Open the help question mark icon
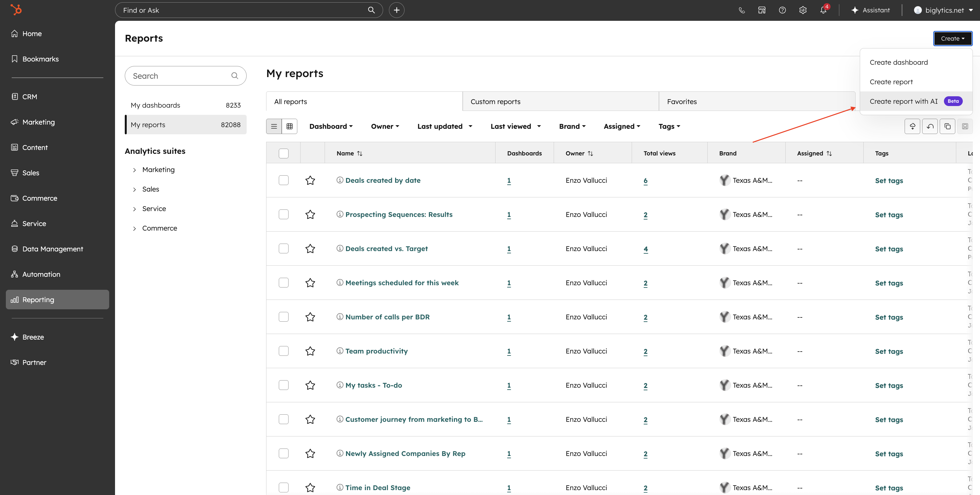980x495 pixels. pos(782,10)
